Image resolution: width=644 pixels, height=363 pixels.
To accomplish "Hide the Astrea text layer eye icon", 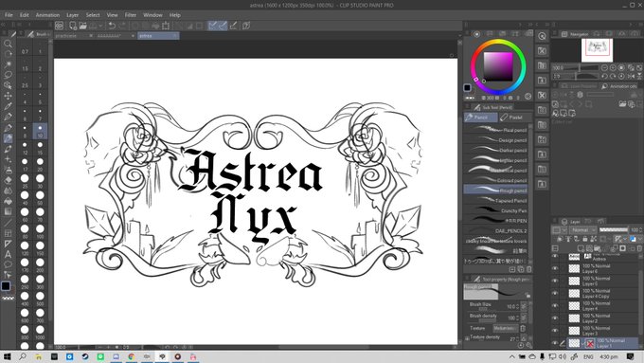I will click(x=555, y=256).
